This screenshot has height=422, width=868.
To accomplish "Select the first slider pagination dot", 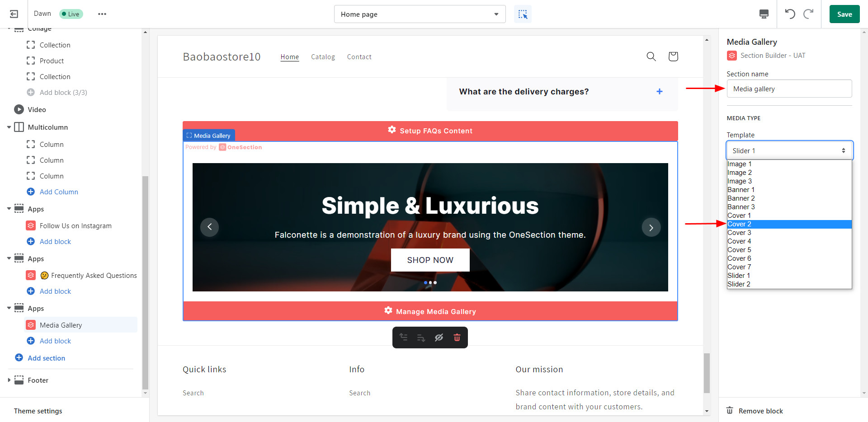I will [425, 282].
